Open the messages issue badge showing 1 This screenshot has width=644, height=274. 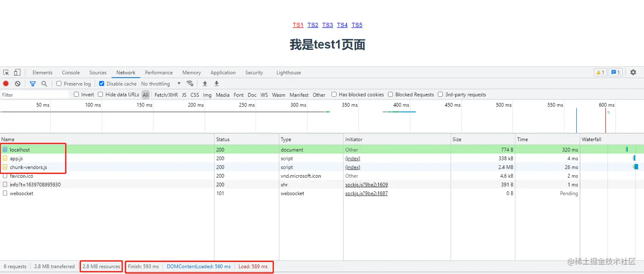tap(615, 72)
